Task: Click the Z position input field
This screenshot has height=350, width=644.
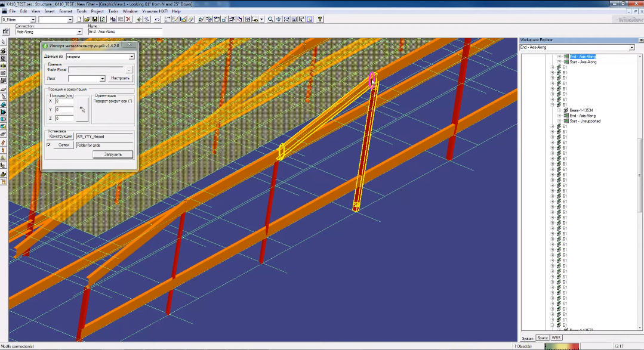Action: 64,118
